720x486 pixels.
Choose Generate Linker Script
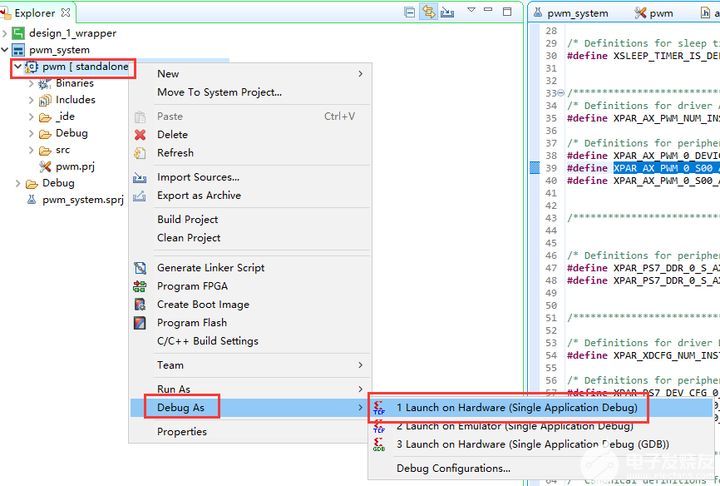click(x=251, y=267)
